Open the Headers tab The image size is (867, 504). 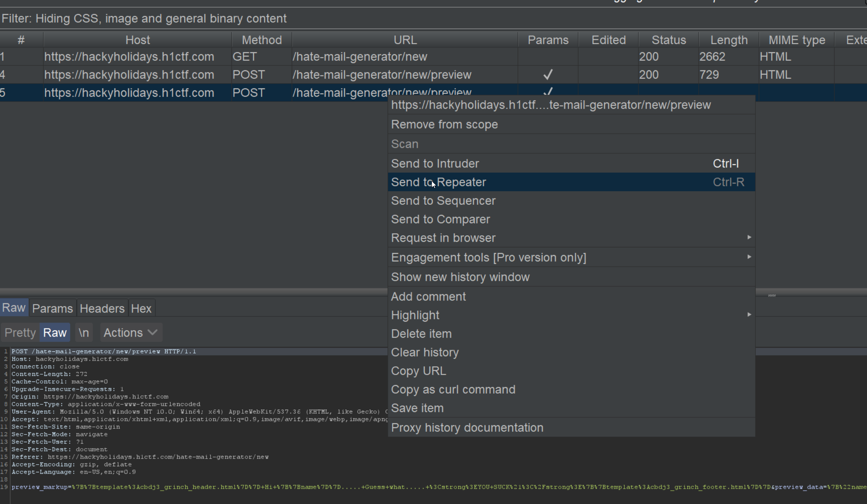[x=102, y=308]
